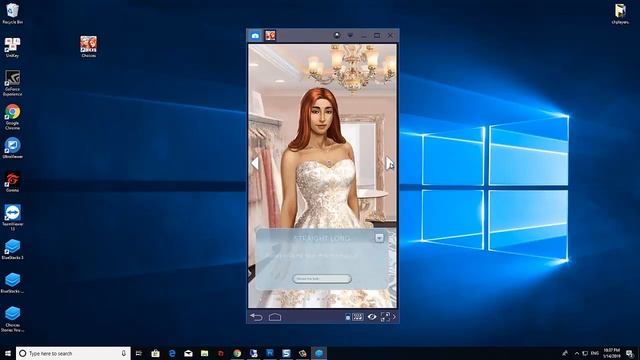Open the Choices Stories You Play shortcut

point(12,319)
